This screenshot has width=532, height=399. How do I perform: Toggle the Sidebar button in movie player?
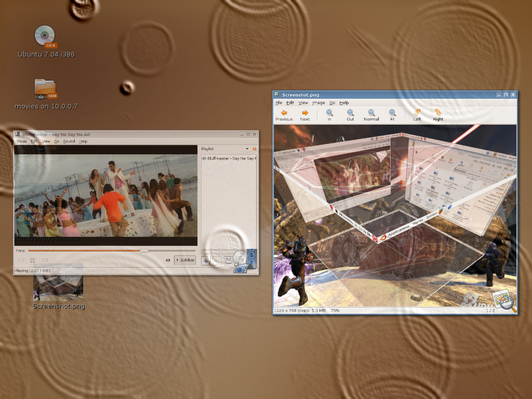pyautogui.click(x=185, y=260)
